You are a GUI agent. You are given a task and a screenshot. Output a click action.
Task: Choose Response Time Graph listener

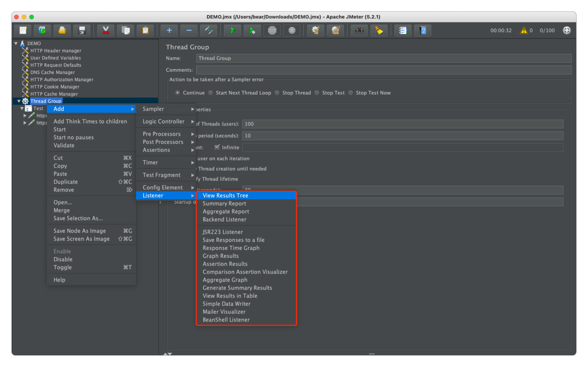[246, 248]
